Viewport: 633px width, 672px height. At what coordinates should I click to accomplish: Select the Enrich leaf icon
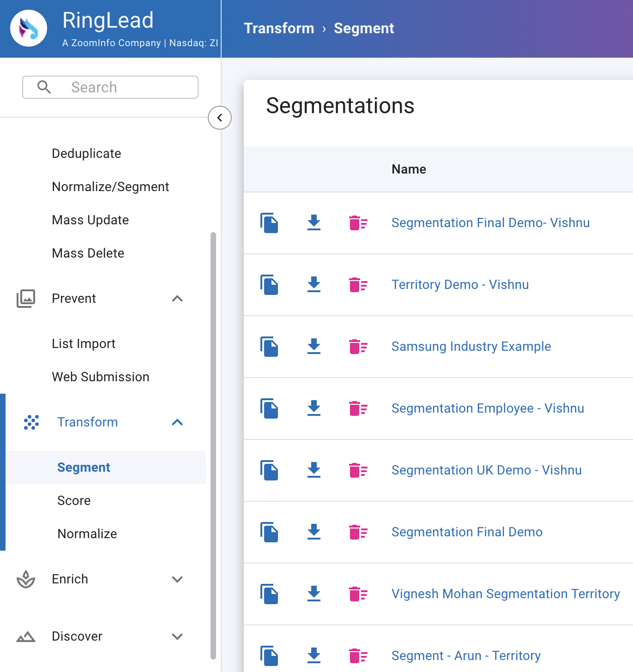26,580
